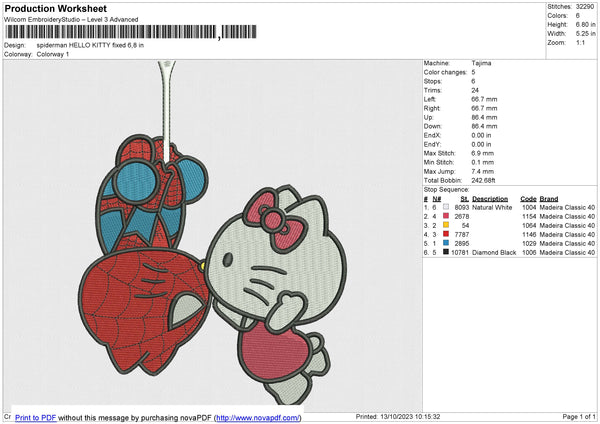The width and height of the screenshot is (600, 424).
Task: Click the Description column header
Action: coord(490,199)
